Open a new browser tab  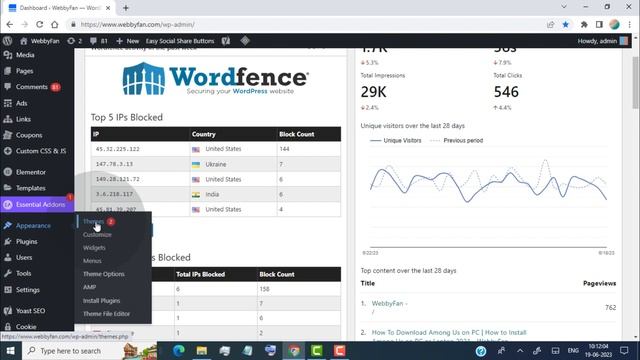[x=126, y=8]
